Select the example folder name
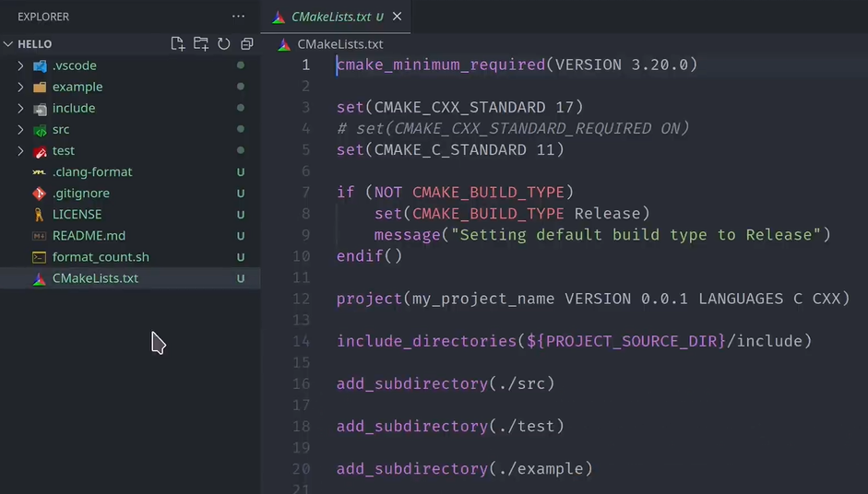 pos(77,87)
